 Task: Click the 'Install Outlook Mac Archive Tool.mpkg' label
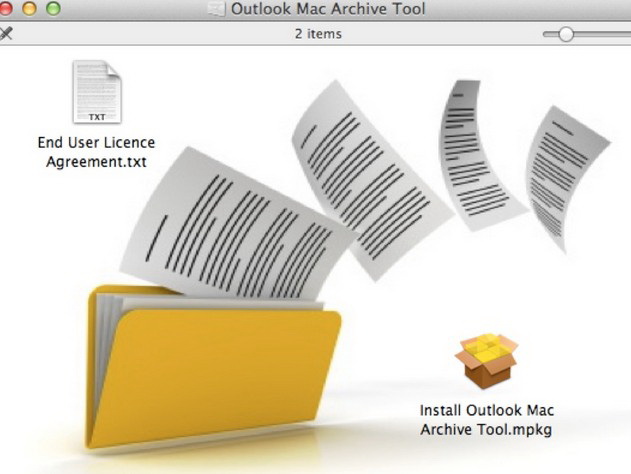487,420
